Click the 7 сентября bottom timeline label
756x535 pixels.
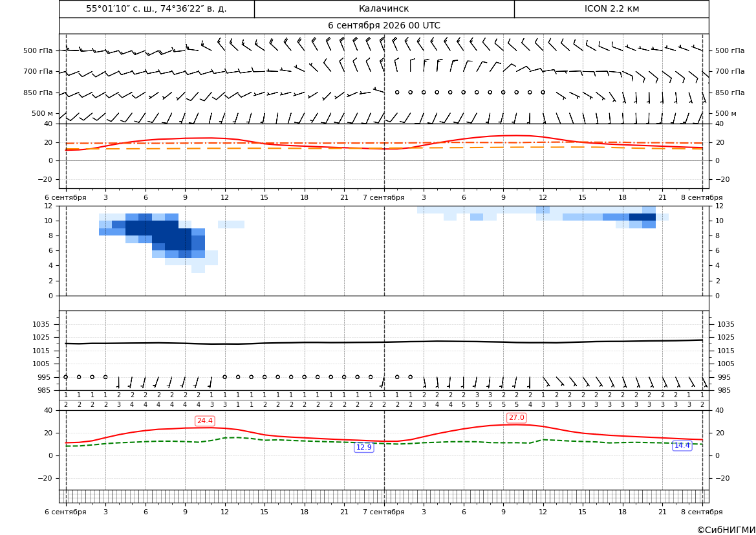click(383, 512)
